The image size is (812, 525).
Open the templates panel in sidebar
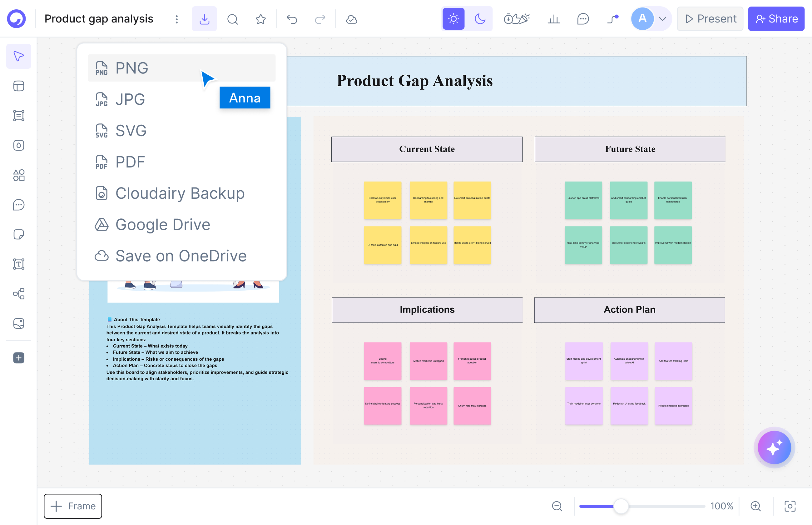(19, 86)
